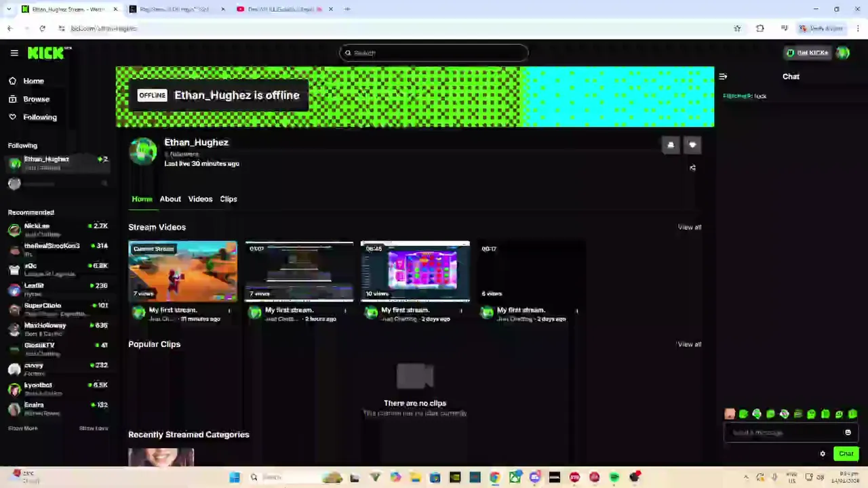Open the 00:17 stream video thumbnail
Viewport: 868px width, 488px height.
point(531,271)
